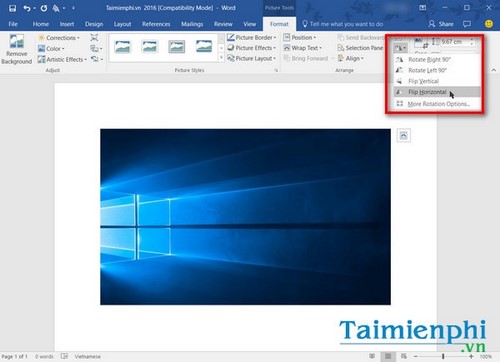The image size is (500, 362).
Task: Click Page 1 of 1 in status bar
Action: pyautogui.click(x=15, y=357)
